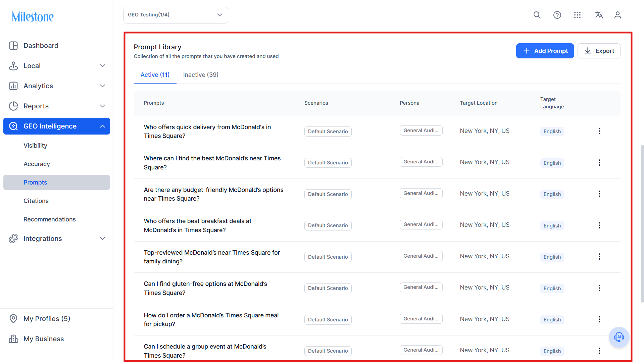Click the page vertical scrollbar

click(642, 224)
